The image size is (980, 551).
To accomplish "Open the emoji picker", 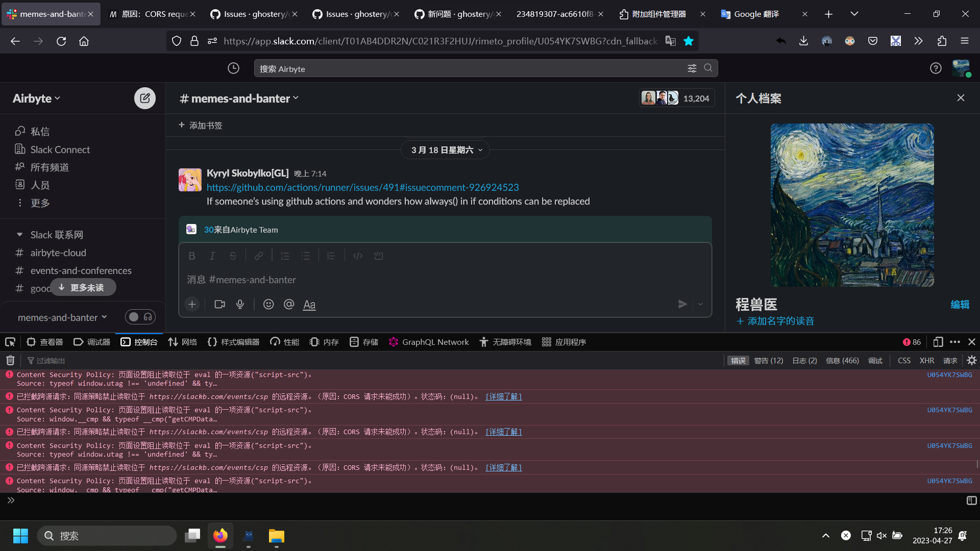I will tap(268, 304).
